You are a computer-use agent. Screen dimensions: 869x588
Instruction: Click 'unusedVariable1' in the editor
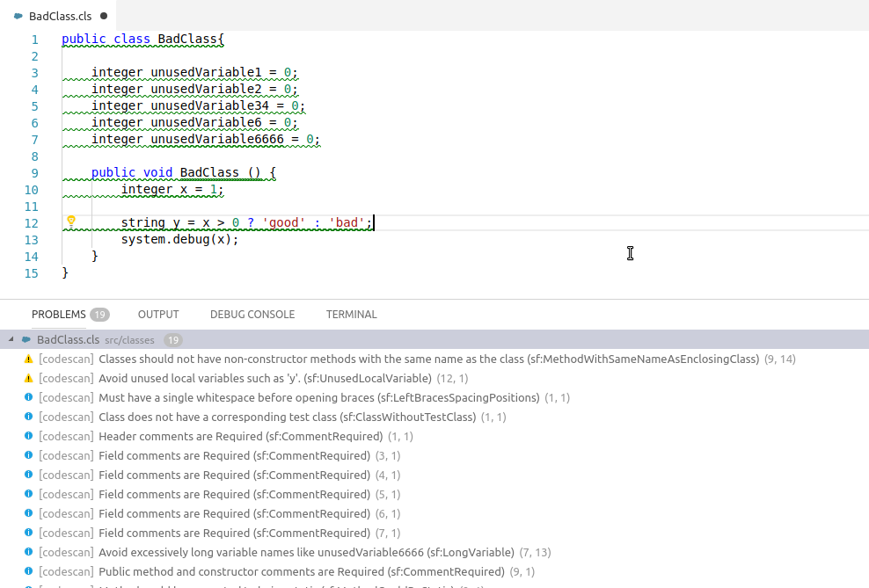tap(206, 73)
